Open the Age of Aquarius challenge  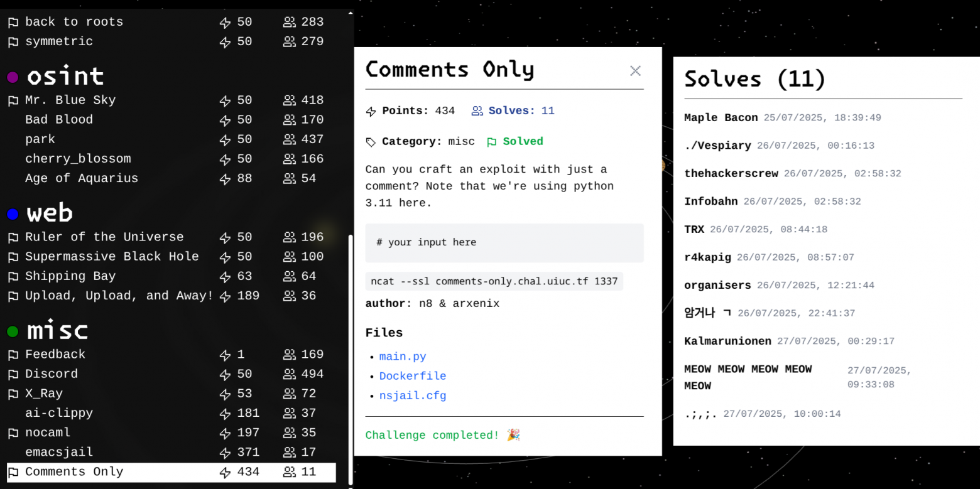click(x=82, y=178)
